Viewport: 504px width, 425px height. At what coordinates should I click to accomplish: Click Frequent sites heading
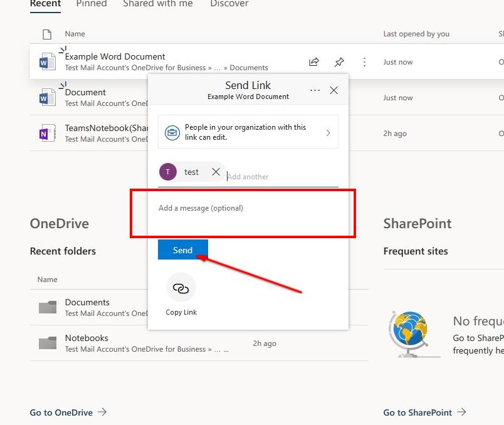coord(416,251)
